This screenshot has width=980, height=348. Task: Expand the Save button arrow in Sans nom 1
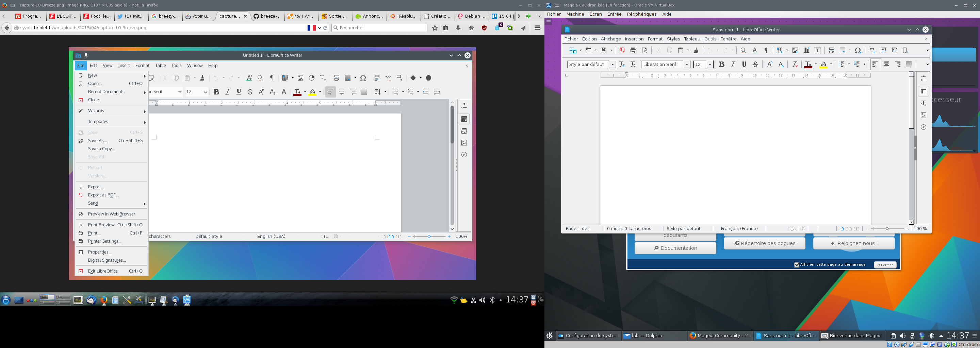coord(611,51)
